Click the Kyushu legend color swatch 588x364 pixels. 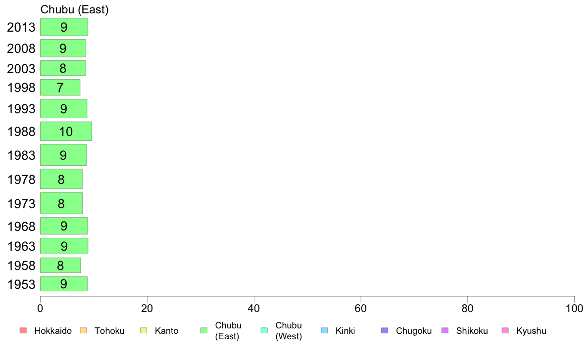click(x=505, y=331)
